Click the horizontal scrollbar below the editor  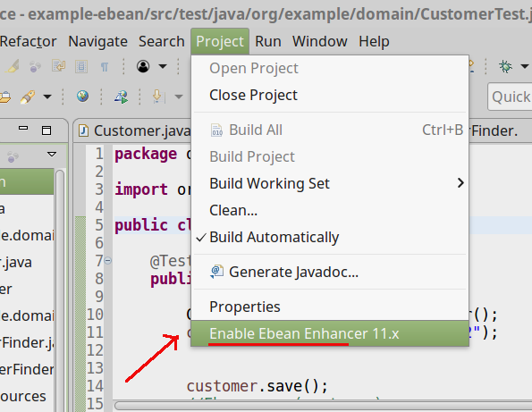323,406
